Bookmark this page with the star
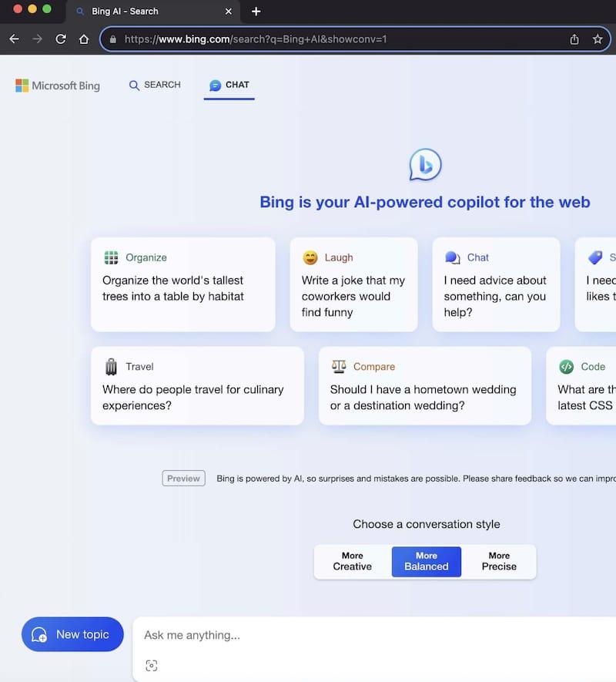616x682 pixels. [598, 39]
